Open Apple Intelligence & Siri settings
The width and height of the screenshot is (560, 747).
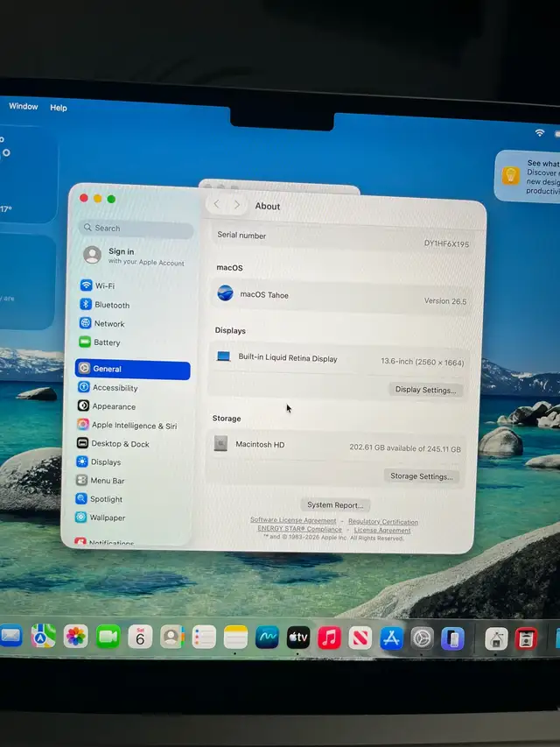[132, 425]
